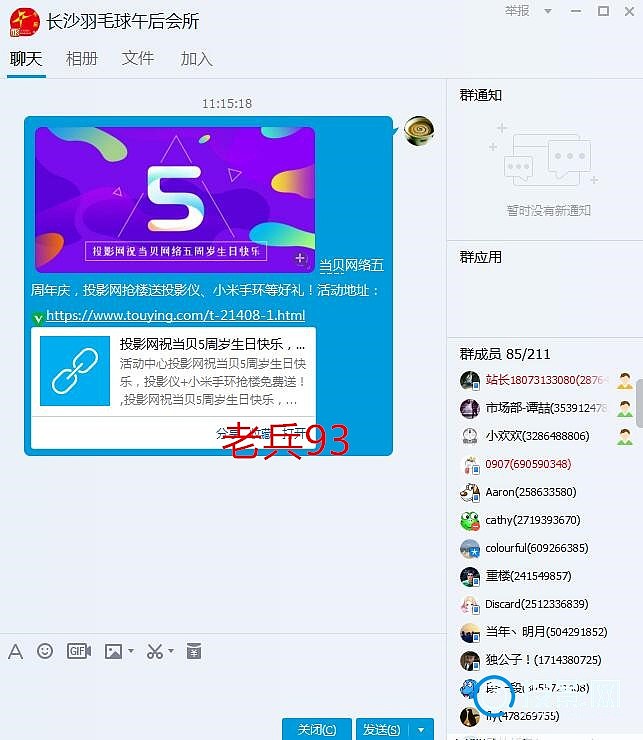Select member 0907(690590348)
643x740 pixels.
click(545, 464)
